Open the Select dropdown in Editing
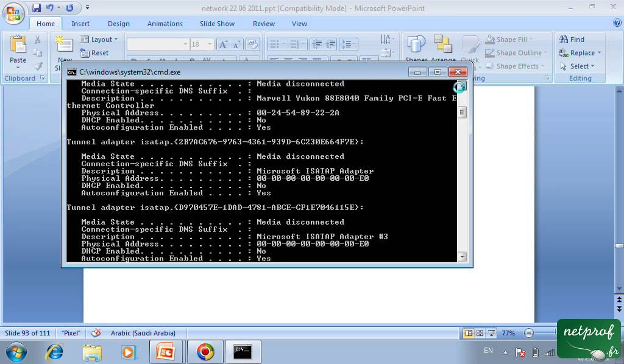The image size is (624, 364). point(577,66)
